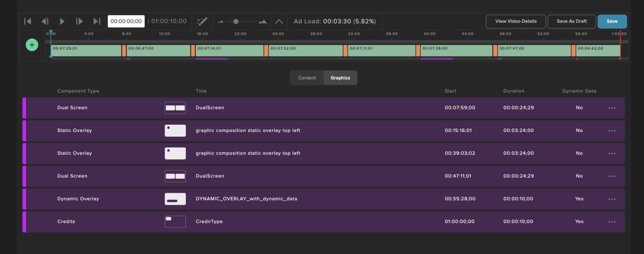
Task: Click the orange ad break before 00:04:42;00 segment
Action: pos(574,51)
